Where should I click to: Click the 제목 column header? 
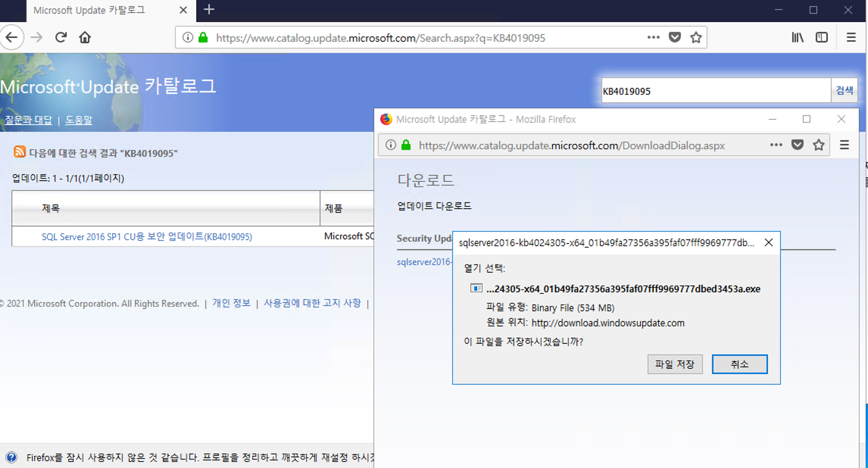(x=166, y=208)
